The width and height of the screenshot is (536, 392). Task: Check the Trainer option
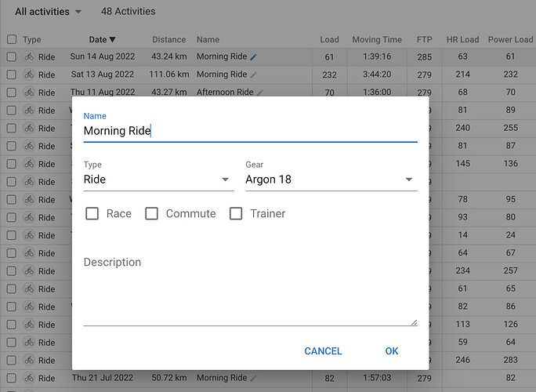click(236, 213)
